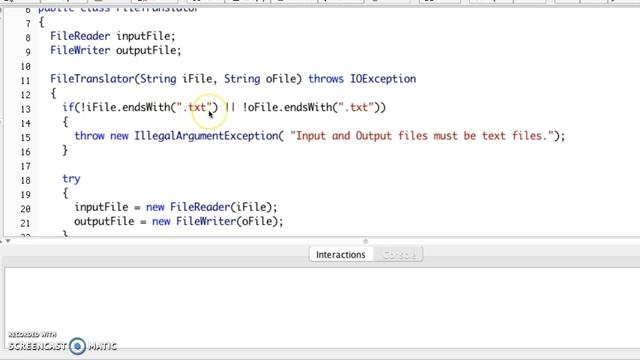
Task: Click "throw new" on line 15
Action: click(101, 136)
